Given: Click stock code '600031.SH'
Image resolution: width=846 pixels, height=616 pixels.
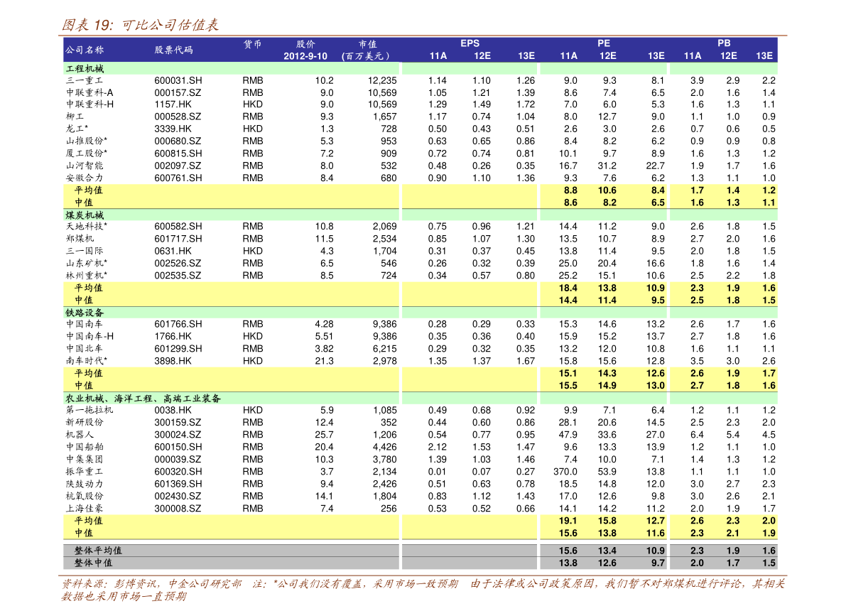Looking at the screenshot, I should (x=178, y=80).
